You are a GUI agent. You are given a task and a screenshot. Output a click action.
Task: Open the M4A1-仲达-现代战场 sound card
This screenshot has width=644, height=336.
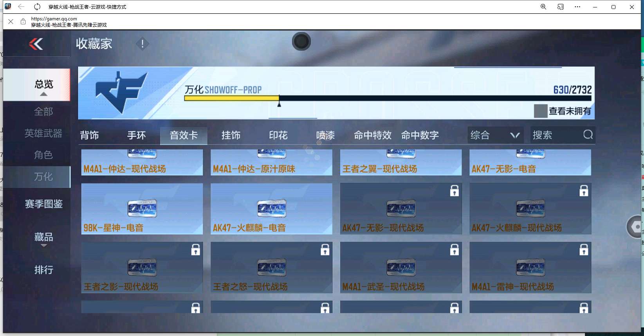coord(142,162)
